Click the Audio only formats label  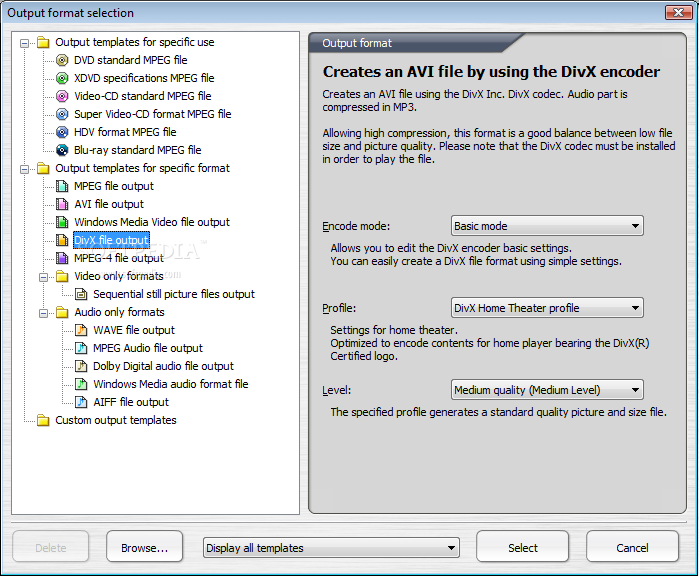(119, 312)
